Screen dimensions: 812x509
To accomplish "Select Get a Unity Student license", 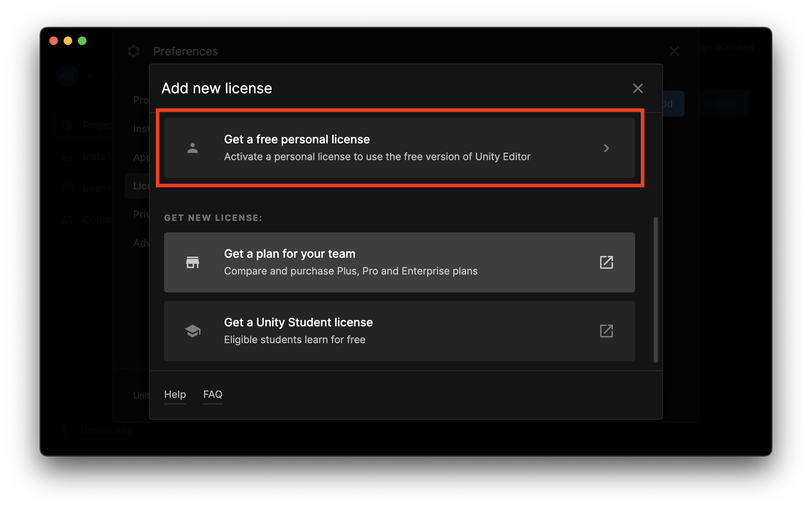I will (399, 331).
